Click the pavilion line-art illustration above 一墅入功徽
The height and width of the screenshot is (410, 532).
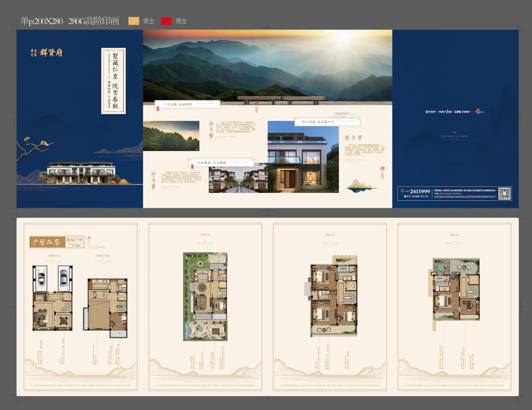coord(343,114)
